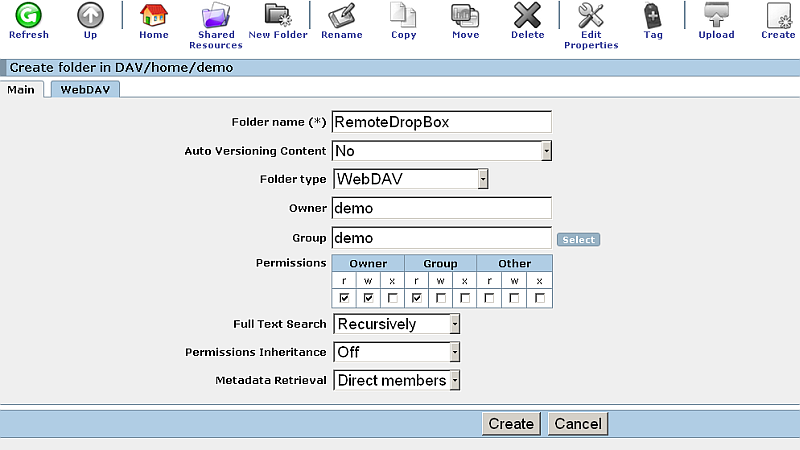Select the Main tab
Screen dimensions: 800x450
(22, 89)
